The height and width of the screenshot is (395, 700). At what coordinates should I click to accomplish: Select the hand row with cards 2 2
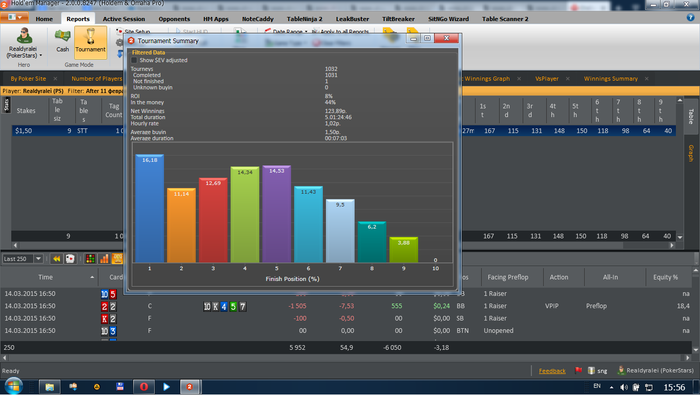coord(346,306)
